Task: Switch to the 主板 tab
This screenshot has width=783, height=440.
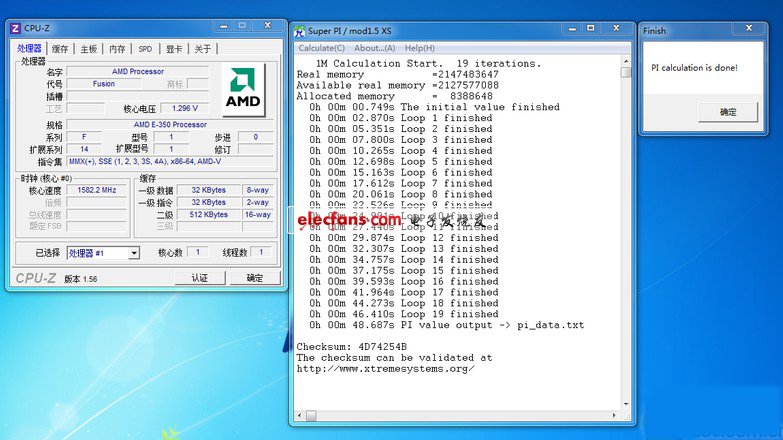Action: click(x=89, y=48)
